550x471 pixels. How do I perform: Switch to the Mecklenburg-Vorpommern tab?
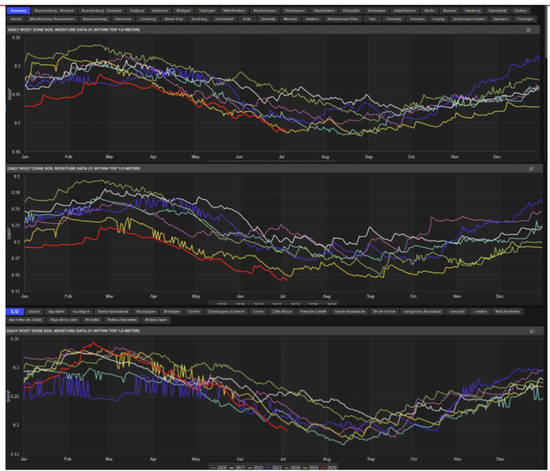(52, 19)
